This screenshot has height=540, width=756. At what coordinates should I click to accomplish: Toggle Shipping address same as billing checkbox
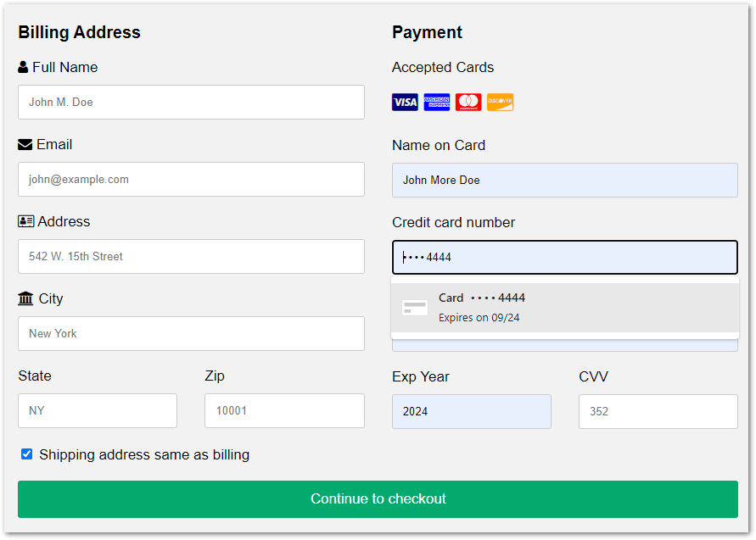tap(27, 454)
